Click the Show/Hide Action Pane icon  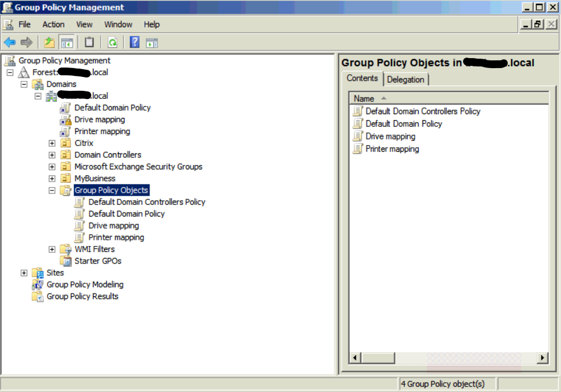coord(152,42)
